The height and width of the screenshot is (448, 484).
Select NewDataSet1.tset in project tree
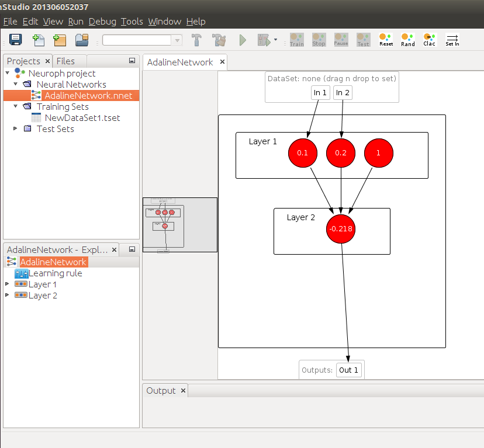point(82,117)
